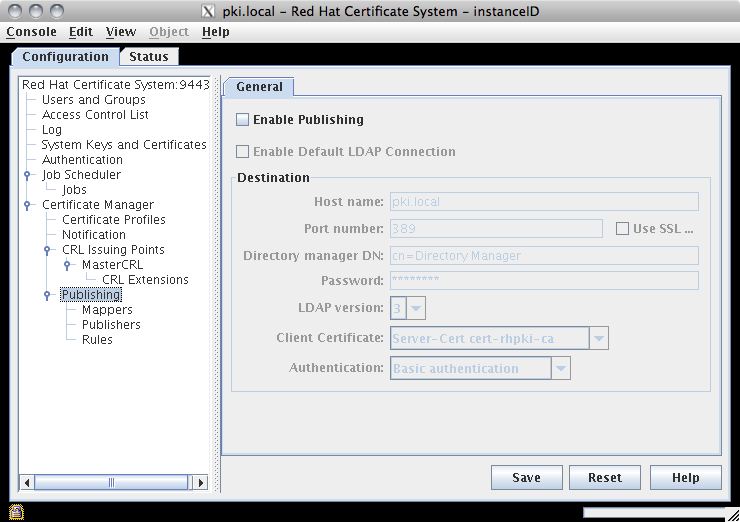Select the Configuration tab
Viewport: 740px width, 522px height.
click(65, 57)
